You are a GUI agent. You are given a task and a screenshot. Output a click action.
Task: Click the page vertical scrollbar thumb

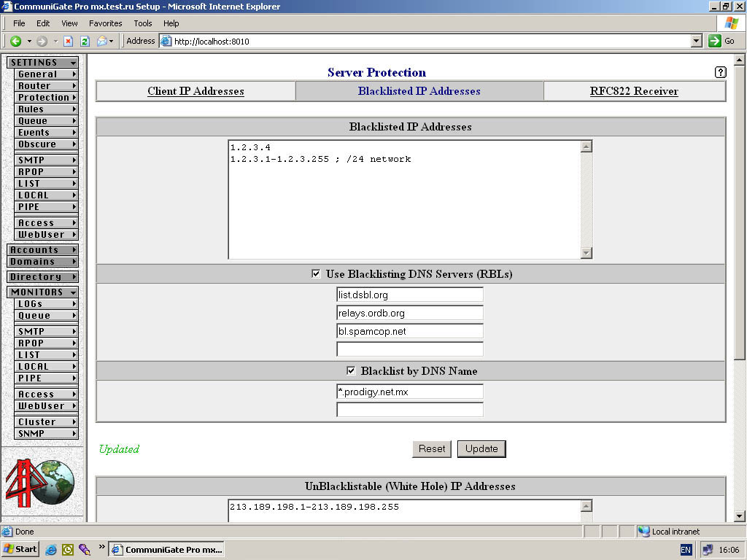739,213
